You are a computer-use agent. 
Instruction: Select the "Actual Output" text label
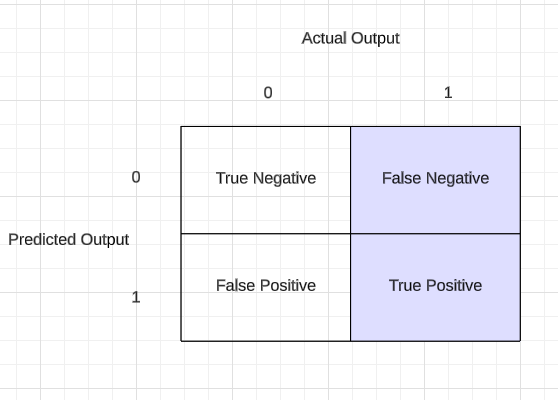click(351, 38)
